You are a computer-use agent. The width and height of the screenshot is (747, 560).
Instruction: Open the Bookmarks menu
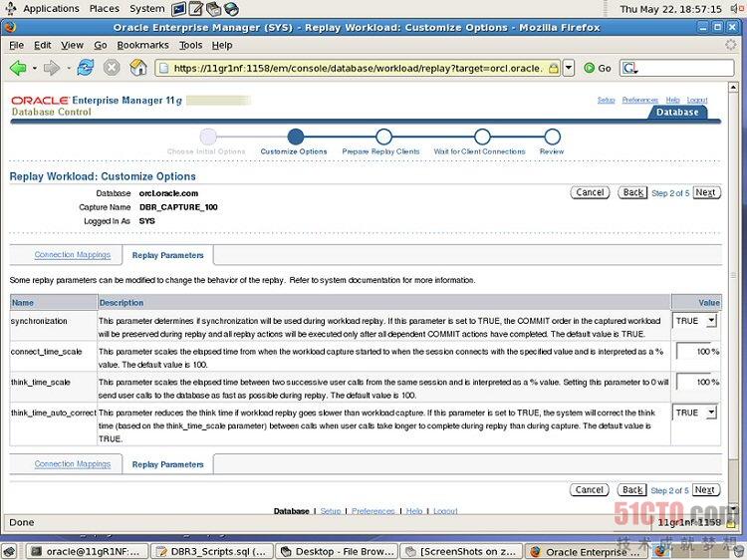point(142,45)
